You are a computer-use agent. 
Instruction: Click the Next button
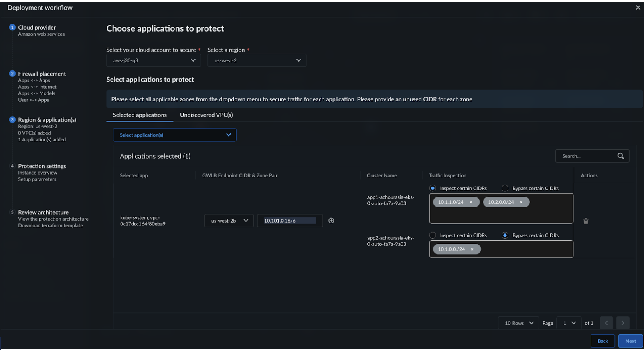click(630, 341)
